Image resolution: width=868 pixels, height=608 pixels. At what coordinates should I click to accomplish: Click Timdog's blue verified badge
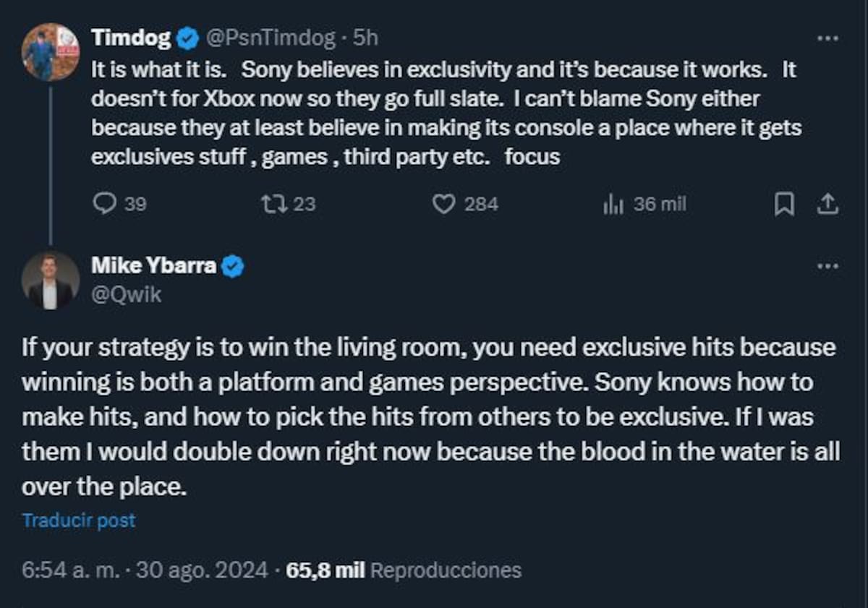pos(188,38)
